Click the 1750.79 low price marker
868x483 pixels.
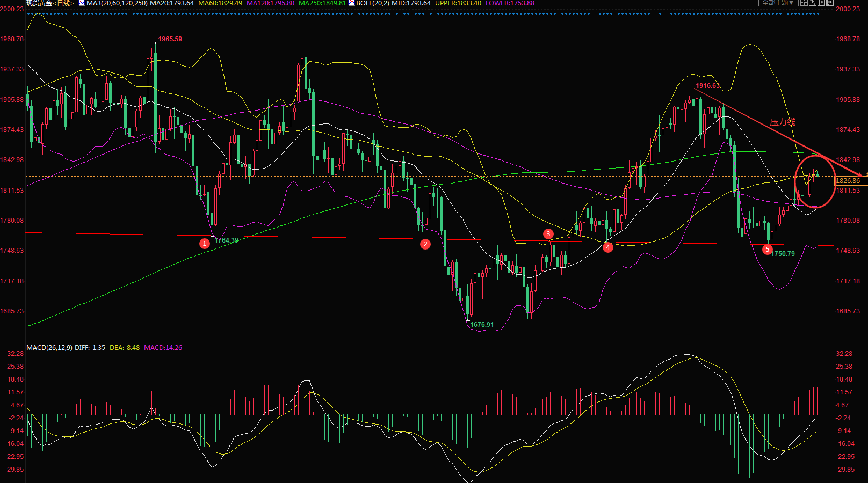click(783, 254)
